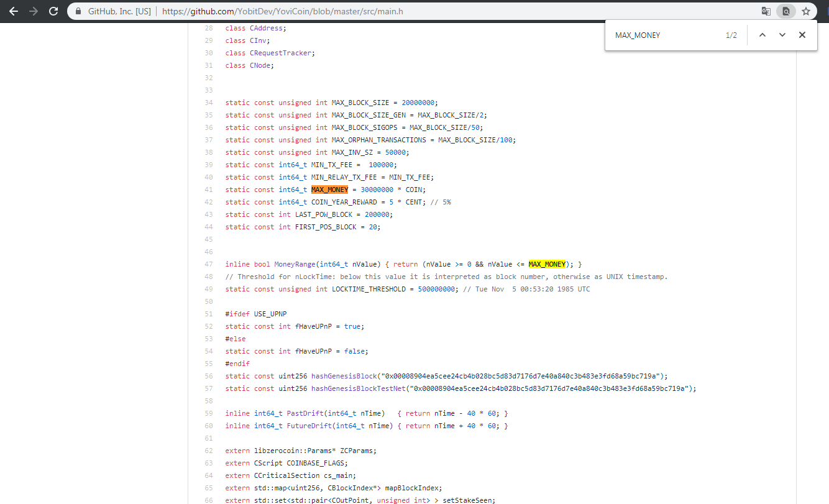
Task: Click the fHaveUPnP = true line
Action: pos(295,326)
